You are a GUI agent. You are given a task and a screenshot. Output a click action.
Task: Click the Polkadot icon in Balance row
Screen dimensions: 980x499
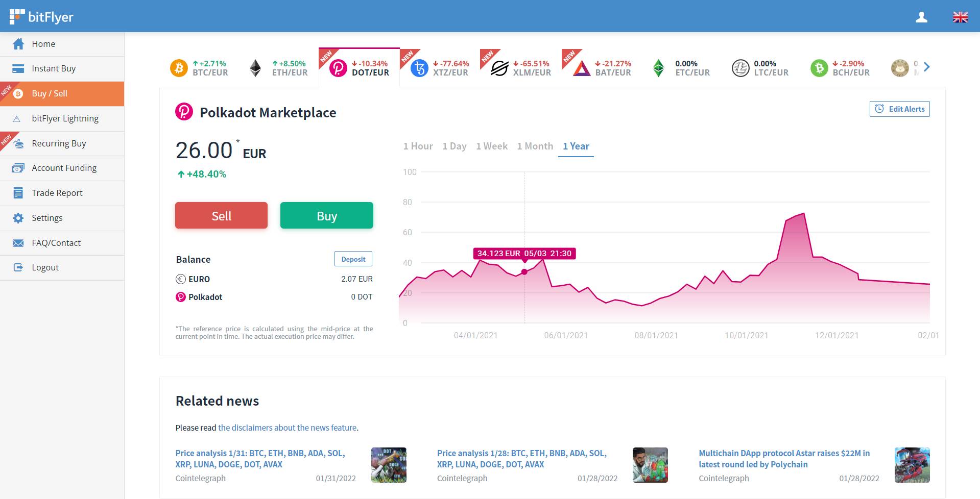[181, 297]
